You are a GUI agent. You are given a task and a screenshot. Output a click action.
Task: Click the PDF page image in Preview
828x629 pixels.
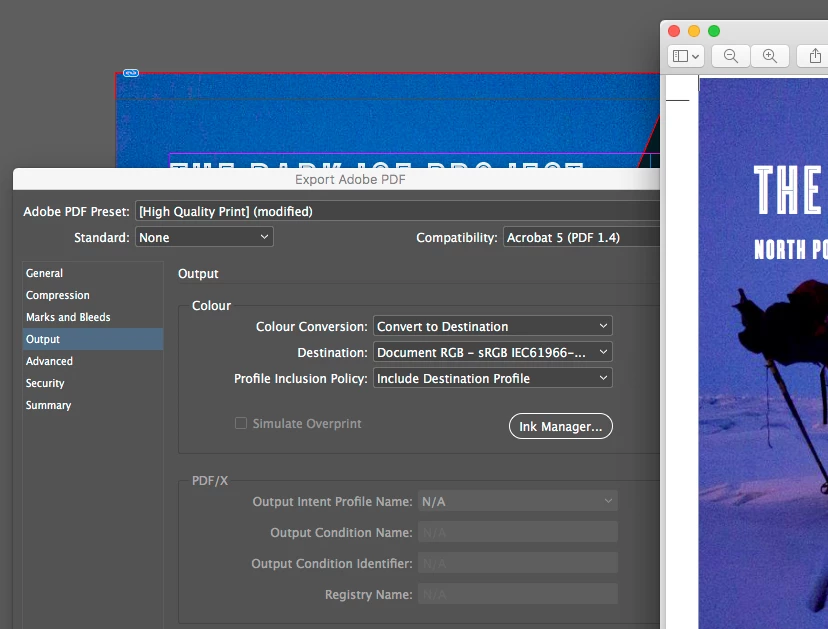[x=763, y=353]
